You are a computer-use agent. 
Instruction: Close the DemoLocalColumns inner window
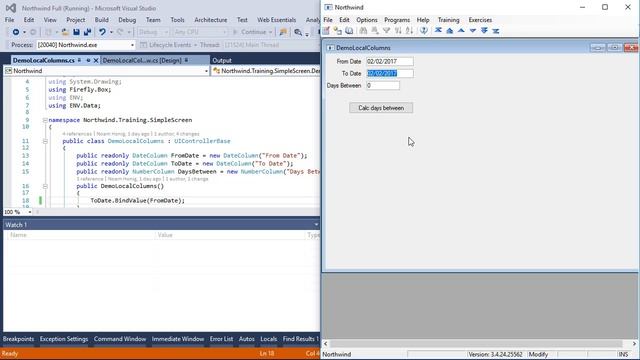coord(631,48)
